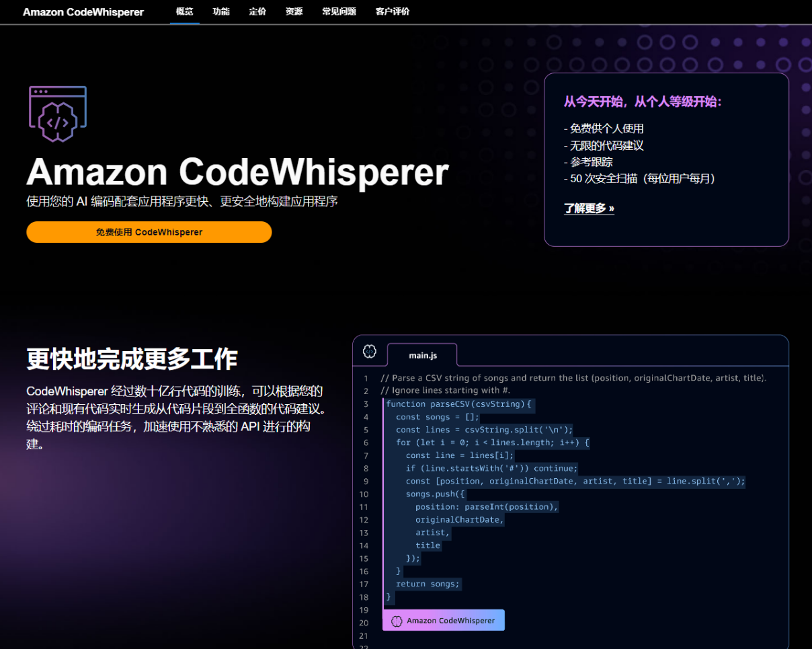Open the 定价 page from the navigation bar
The image size is (812, 649).
257,11
